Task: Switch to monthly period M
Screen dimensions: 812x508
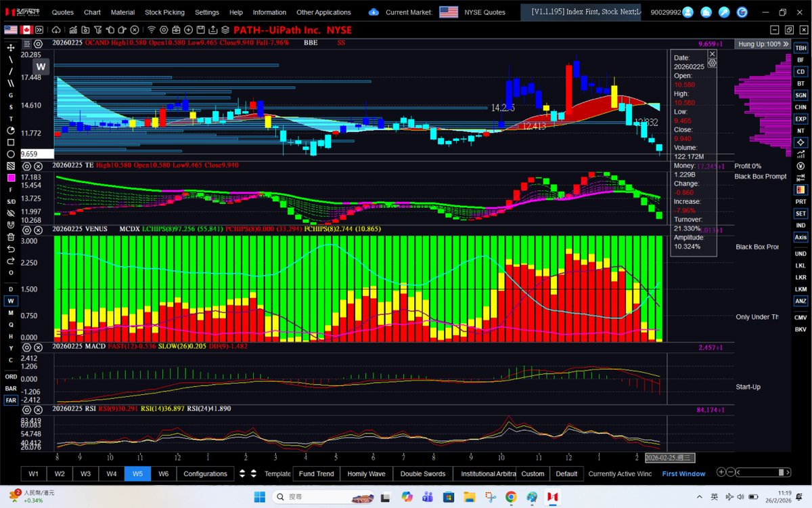Action: coord(11,313)
